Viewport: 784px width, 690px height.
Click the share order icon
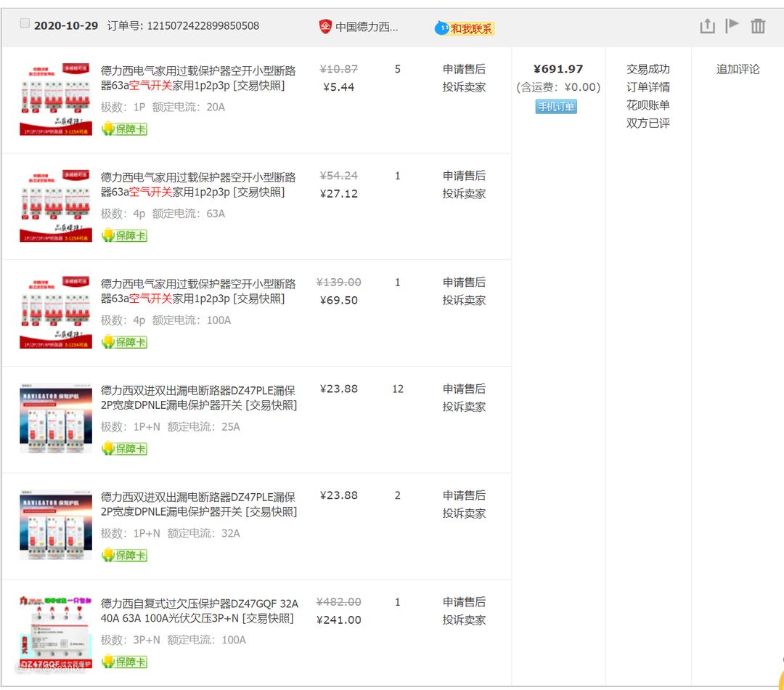point(707,26)
